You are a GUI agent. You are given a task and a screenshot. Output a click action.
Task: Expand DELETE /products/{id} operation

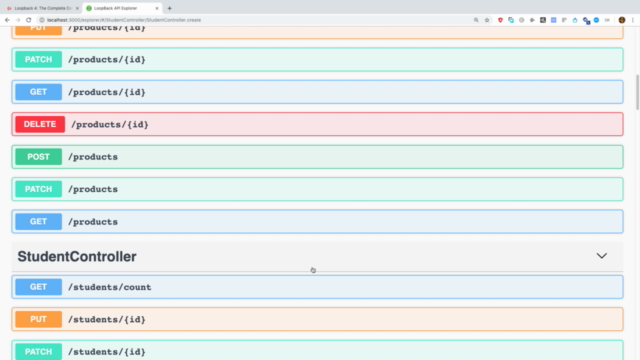click(317, 124)
